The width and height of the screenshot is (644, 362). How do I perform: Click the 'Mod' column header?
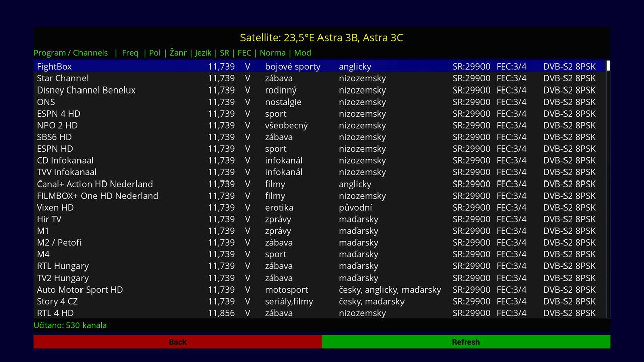[x=303, y=53]
